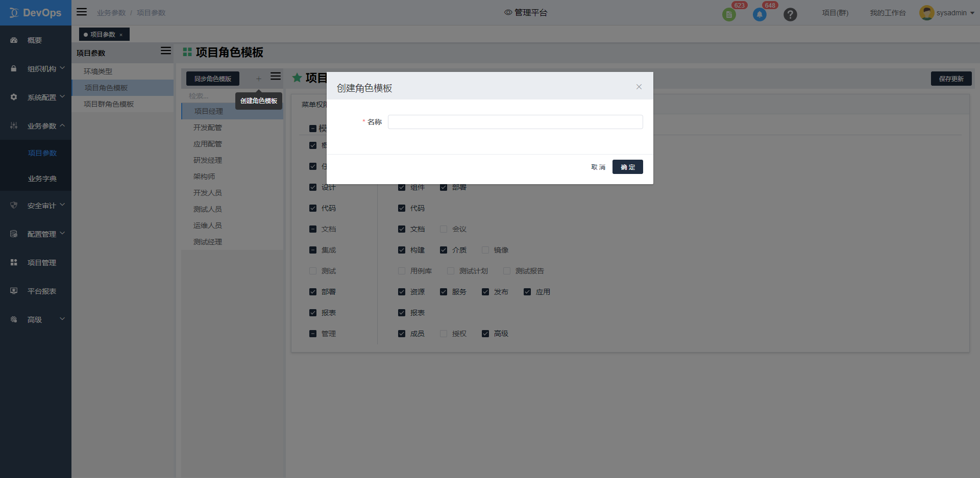Click the 取消 button in dialog

click(598, 167)
